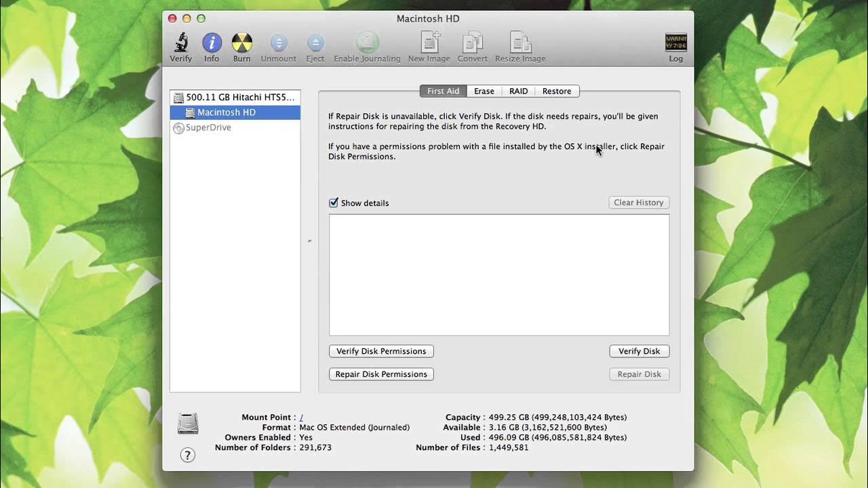Click the New Image toolbar icon
868x488 pixels.
(429, 43)
